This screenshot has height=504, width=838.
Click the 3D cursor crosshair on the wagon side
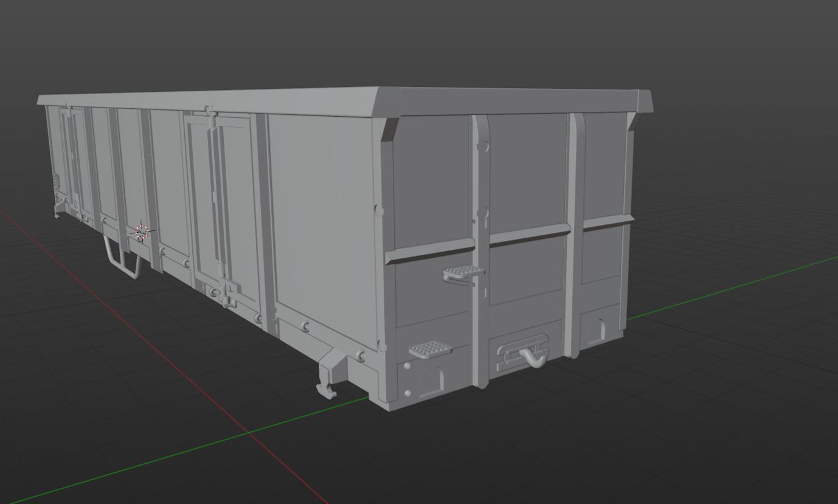tap(142, 232)
